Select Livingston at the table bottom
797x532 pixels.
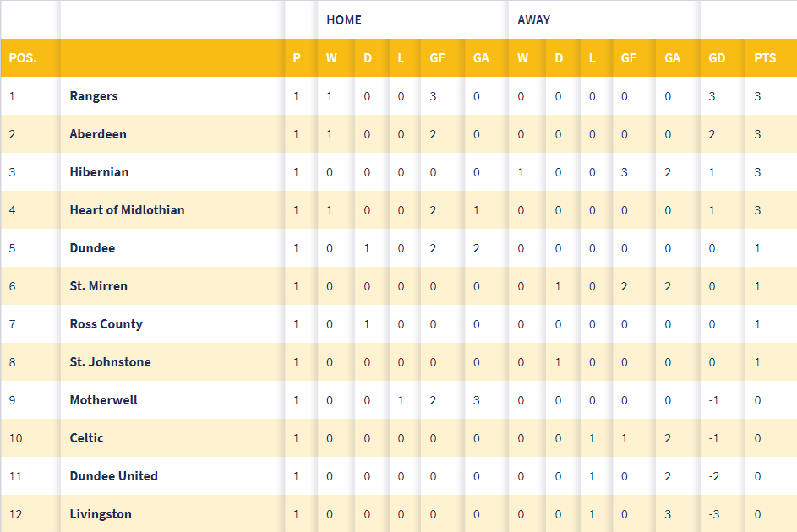pos(101,514)
